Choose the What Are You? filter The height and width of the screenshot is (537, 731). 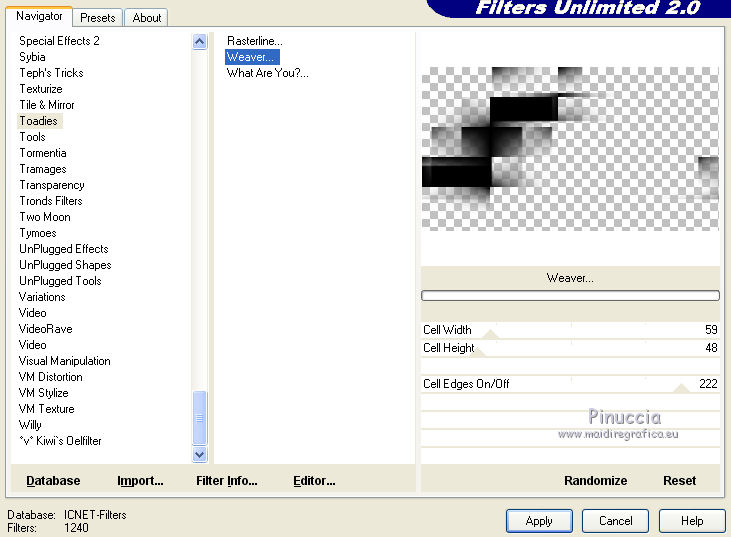click(267, 73)
